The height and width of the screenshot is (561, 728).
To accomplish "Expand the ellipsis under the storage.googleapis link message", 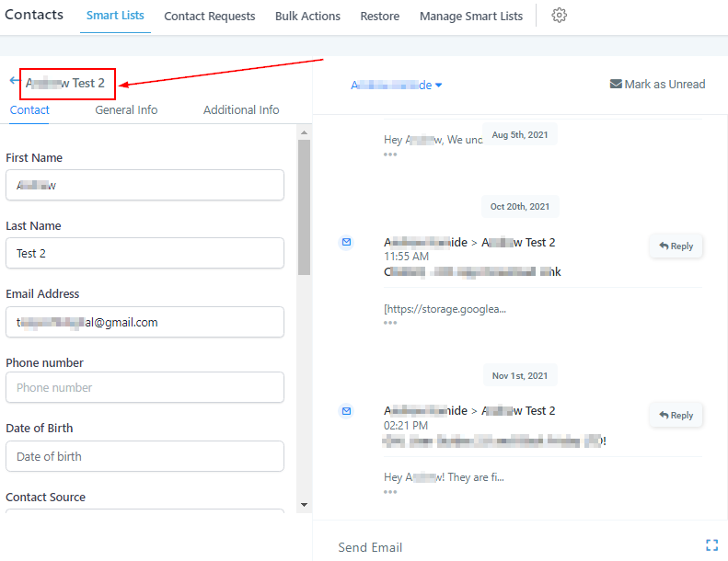I will pyautogui.click(x=390, y=323).
